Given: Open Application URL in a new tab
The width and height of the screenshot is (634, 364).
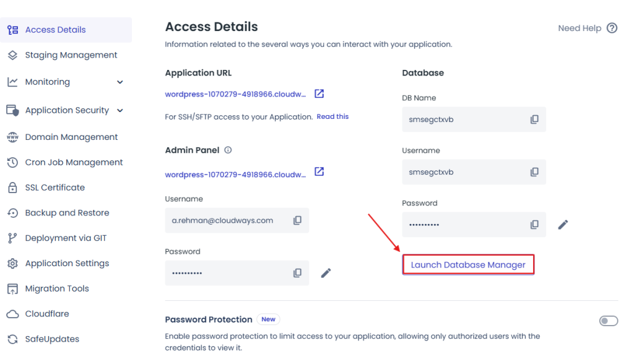Looking at the screenshot, I should [319, 93].
